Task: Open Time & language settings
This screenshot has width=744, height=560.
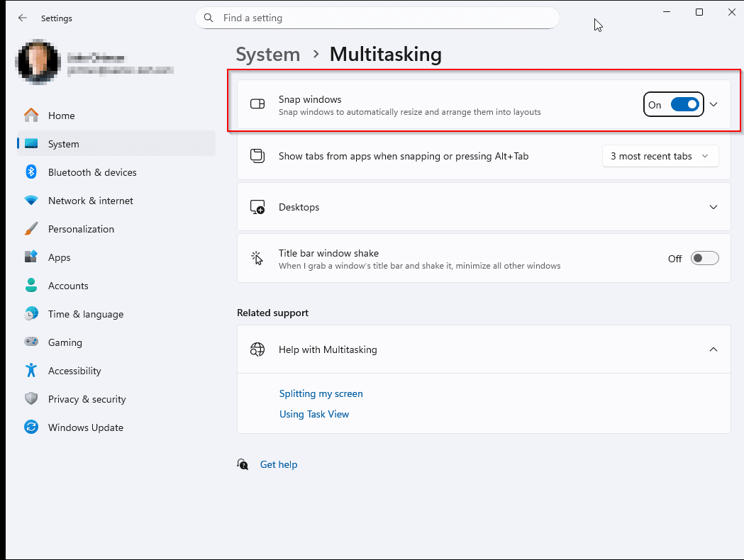Action: [x=116, y=314]
